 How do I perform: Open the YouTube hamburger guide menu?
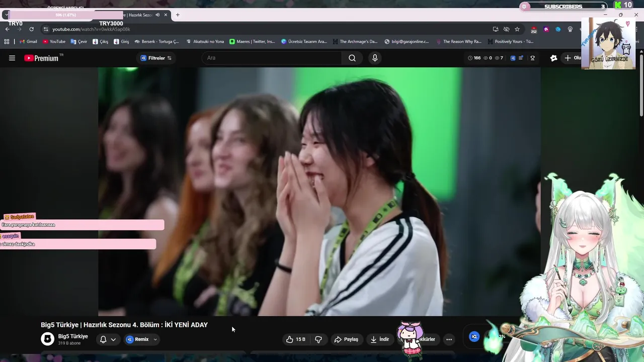tap(12, 58)
